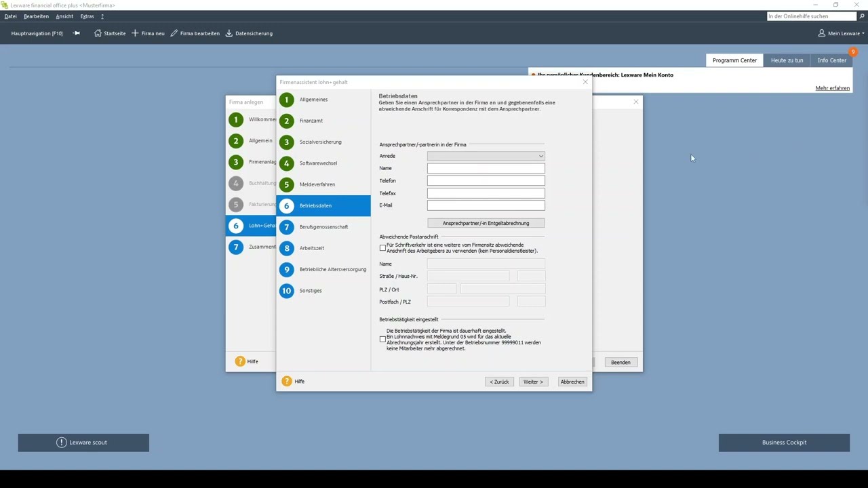Image resolution: width=868 pixels, height=488 pixels.
Task: Open the Business Cockpit button
Action: [784, 443]
